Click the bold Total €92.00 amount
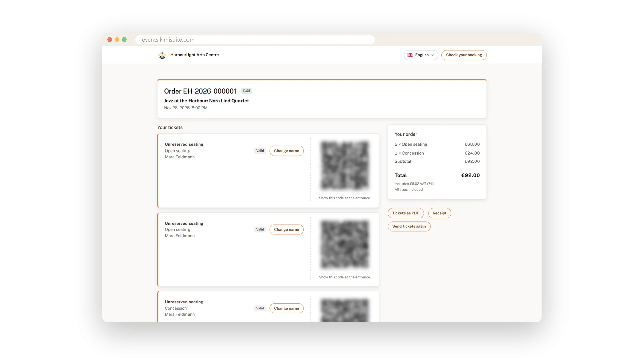This screenshot has width=644, height=362. [470, 175]
